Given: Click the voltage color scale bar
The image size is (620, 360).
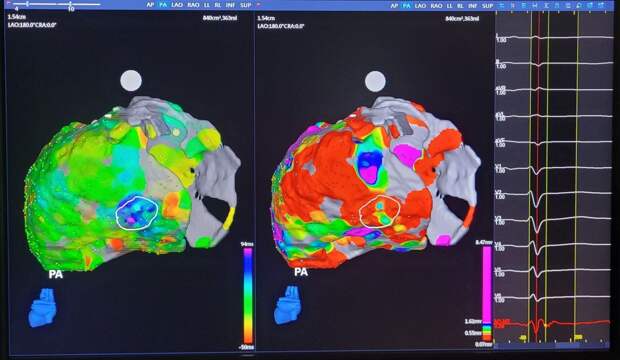Looking at the screenshot, I should tap(487, 294).
